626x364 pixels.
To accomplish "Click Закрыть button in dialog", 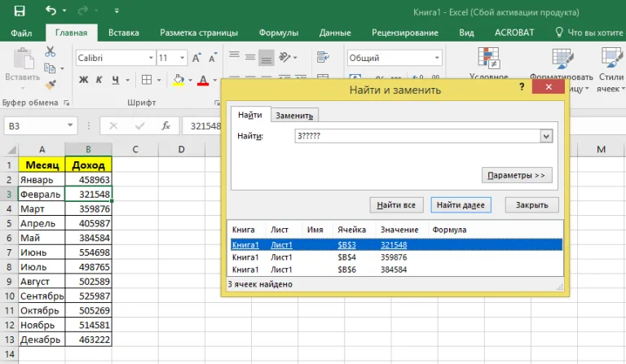I will 531,205.
